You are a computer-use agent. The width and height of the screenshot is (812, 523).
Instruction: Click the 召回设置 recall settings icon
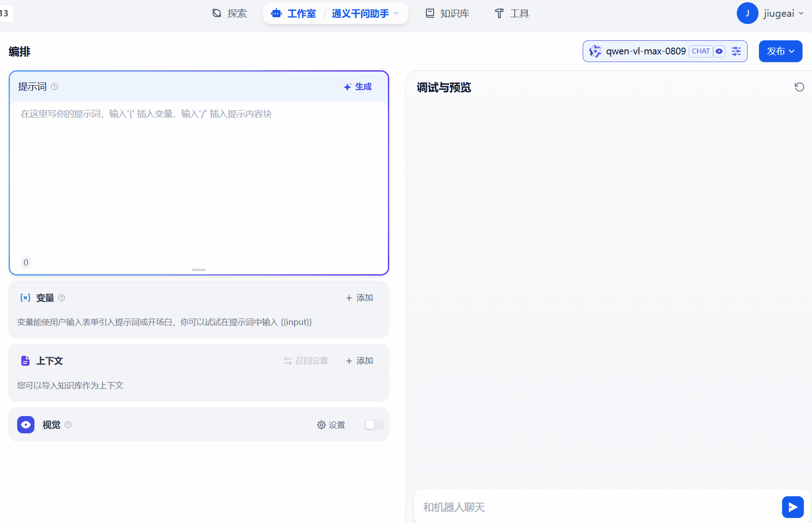click(287, 360)
